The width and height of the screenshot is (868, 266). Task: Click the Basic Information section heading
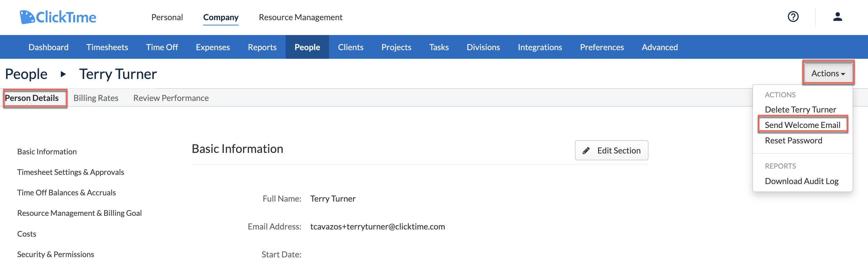click(x=238, y=149)
